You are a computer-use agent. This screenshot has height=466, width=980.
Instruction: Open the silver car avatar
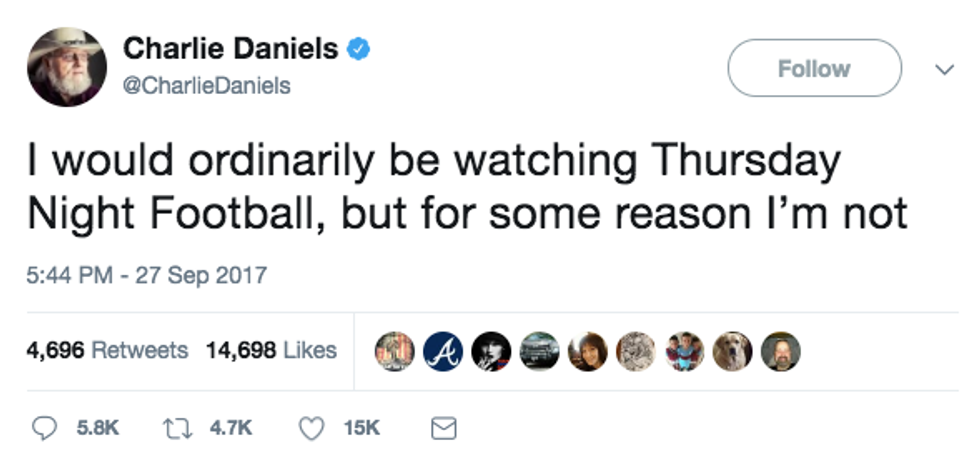pyautogui.click(x=539, y=351)
